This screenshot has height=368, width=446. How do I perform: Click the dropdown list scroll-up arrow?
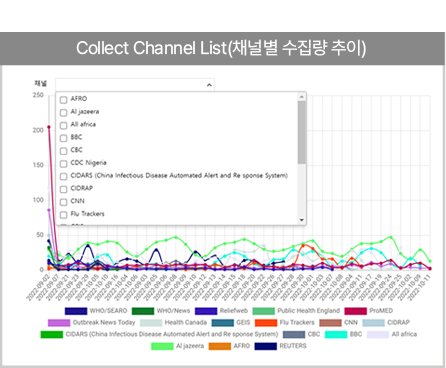301,97
